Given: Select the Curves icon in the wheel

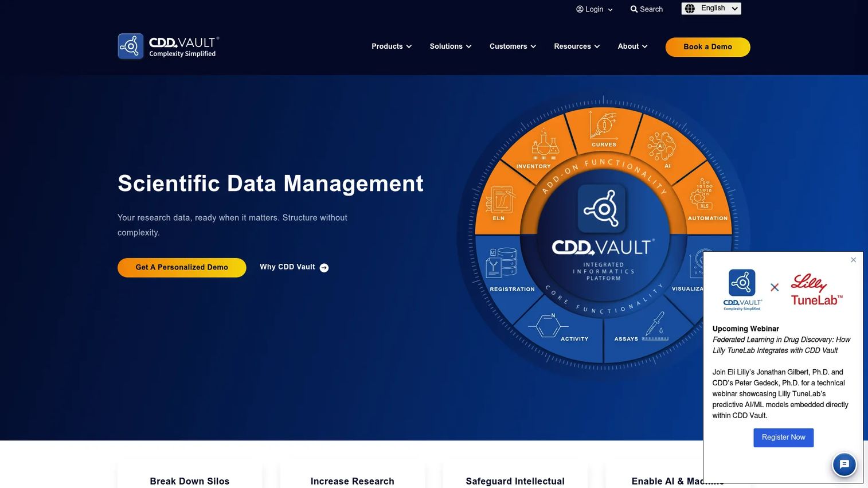Looking at the screenshot, I should tap(604, 124).
